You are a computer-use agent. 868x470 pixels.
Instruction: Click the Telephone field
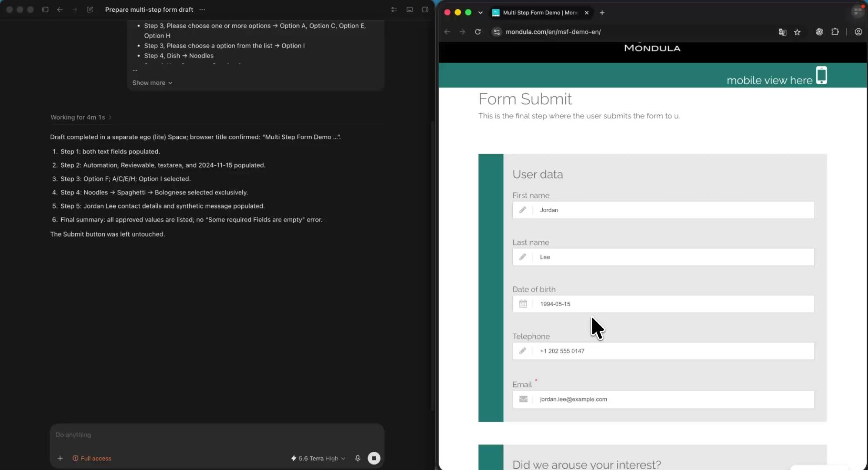[x=663, y=351]
